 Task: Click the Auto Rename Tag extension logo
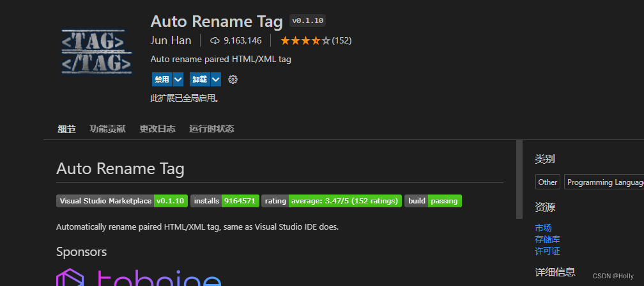tap(92, 51)
